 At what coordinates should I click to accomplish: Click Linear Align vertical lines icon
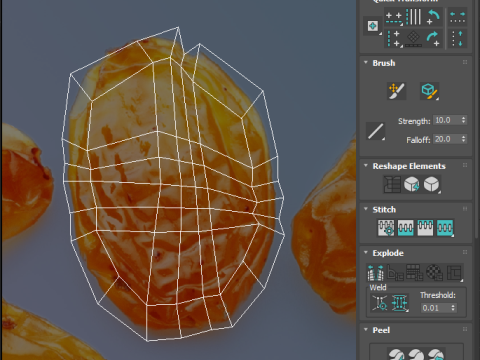(x=414, y=17)
